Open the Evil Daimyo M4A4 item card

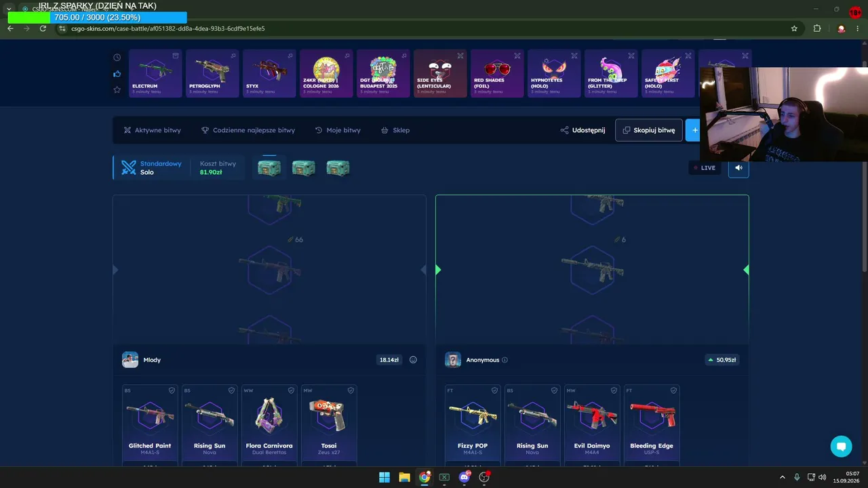click(x=592, y=425)
